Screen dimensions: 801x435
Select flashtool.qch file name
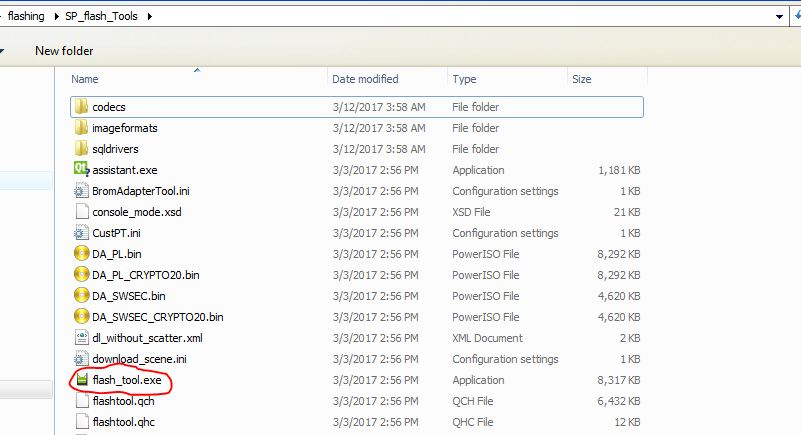pos(123,401)
